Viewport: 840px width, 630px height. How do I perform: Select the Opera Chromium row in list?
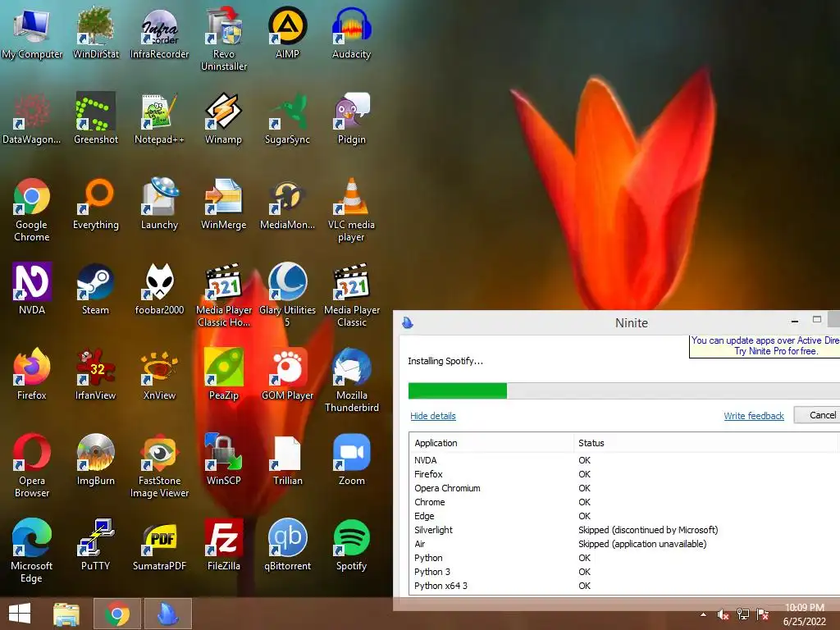pos(624,488)
